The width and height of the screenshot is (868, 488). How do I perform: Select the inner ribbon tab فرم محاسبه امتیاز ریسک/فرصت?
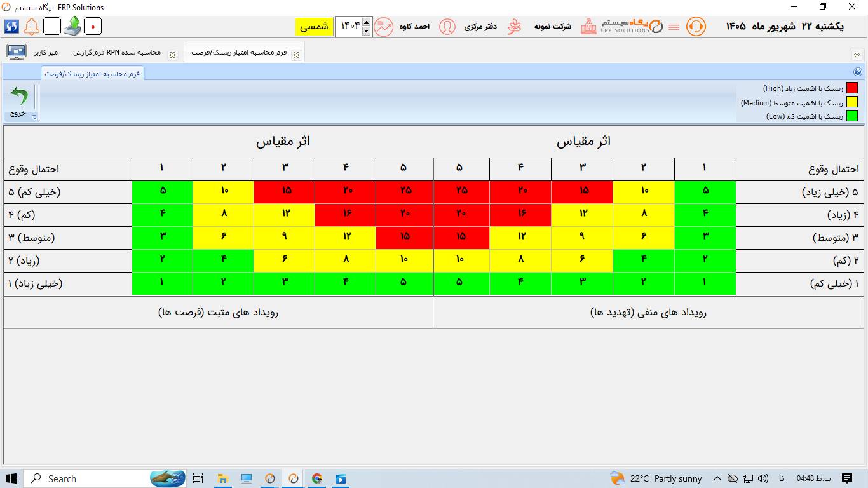click(92, 74)
